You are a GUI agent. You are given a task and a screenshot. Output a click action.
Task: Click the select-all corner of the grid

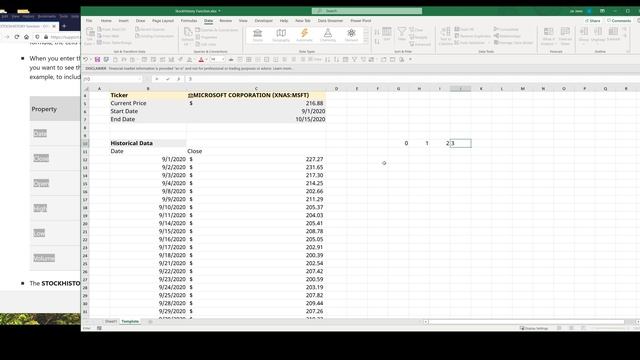click(x=86, y=89)
